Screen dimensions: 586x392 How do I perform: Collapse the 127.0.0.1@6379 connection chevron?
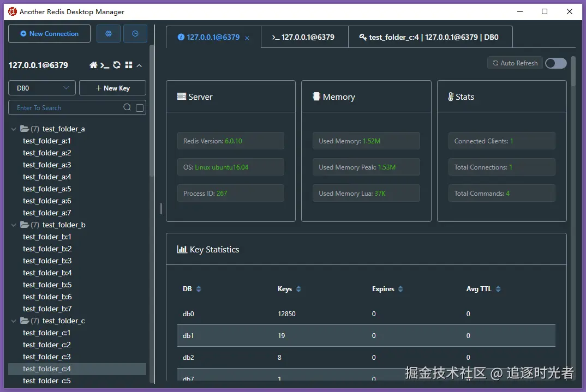[x=139, y=65]
